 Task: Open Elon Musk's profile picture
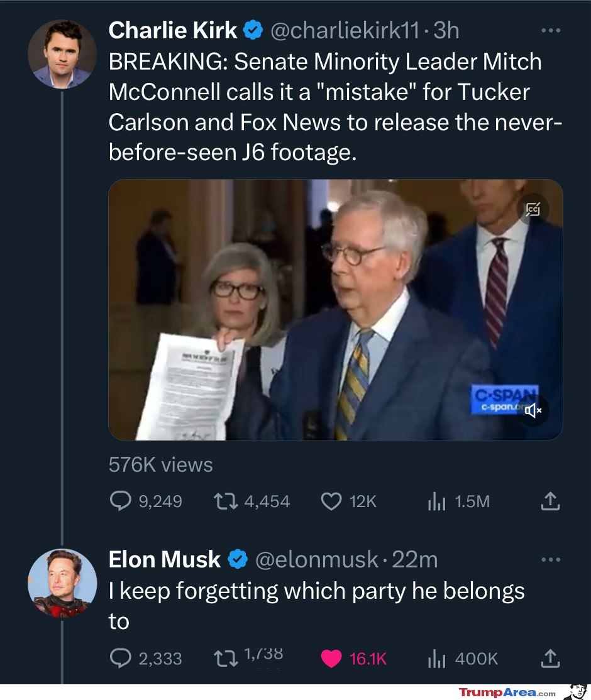(62, 583)
